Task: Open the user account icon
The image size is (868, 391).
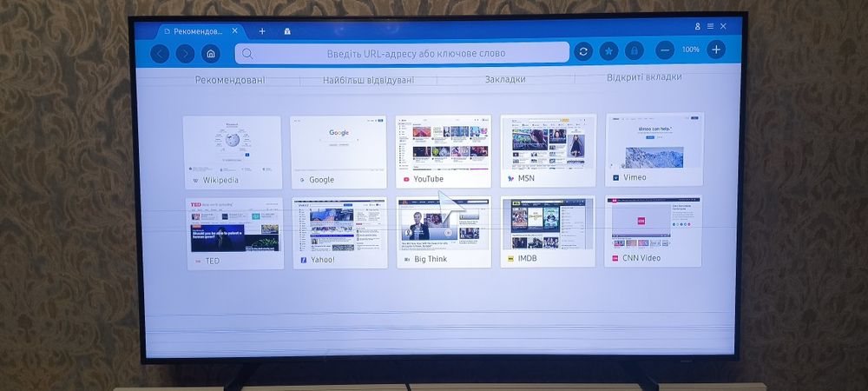Action: 698,26
